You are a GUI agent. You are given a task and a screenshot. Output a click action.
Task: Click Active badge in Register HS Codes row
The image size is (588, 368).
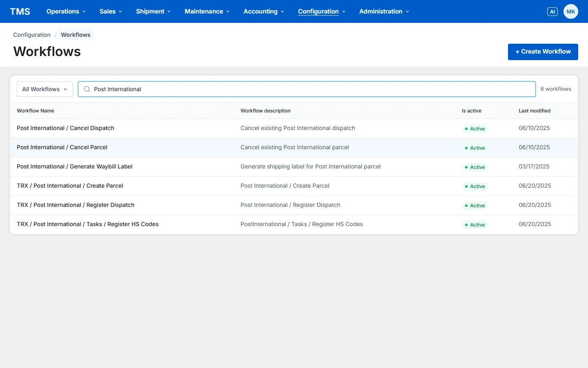pos(474,225)
